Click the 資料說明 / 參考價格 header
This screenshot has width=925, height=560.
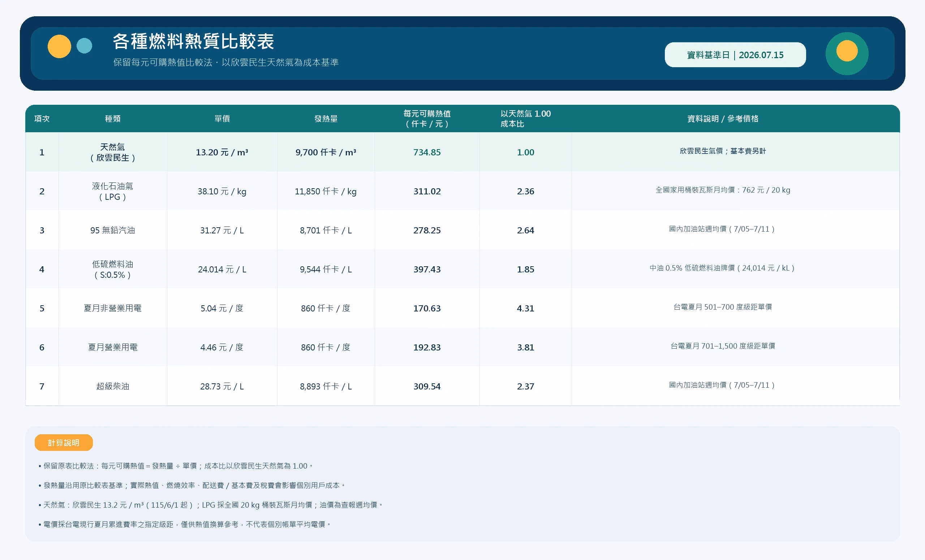coord(723,119)
